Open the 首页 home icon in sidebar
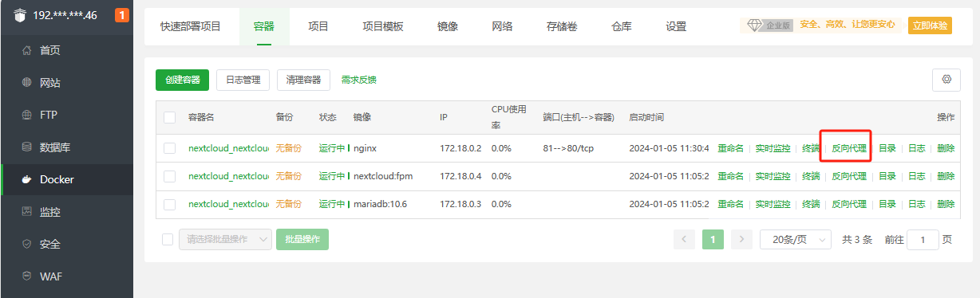Viewport: 980px width, 298px height. click(26, 50)
